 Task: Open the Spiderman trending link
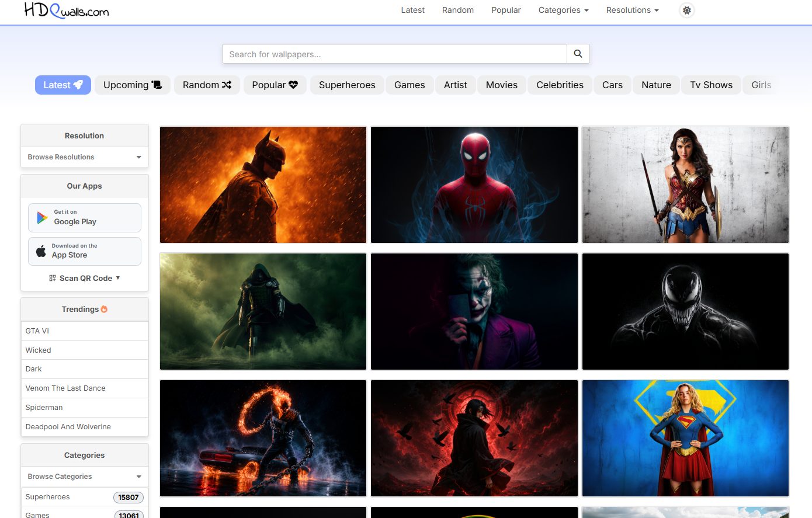(x=85, y=408)
